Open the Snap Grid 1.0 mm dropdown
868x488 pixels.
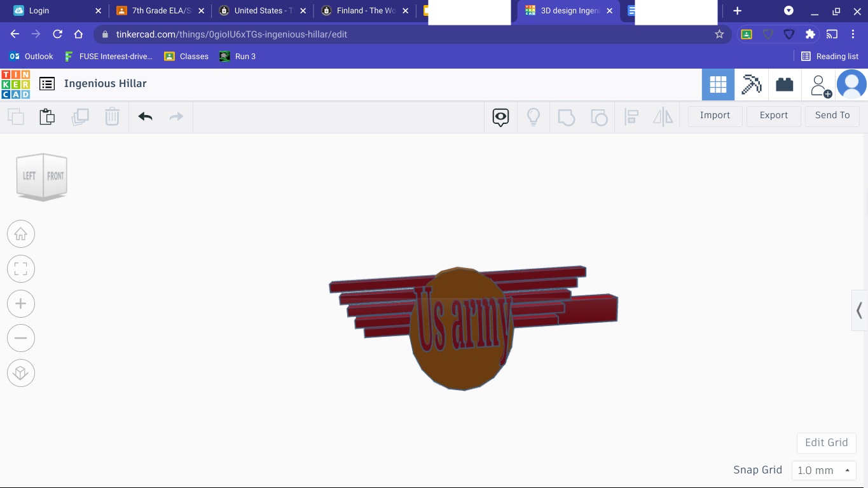click(x=824, y=471)
